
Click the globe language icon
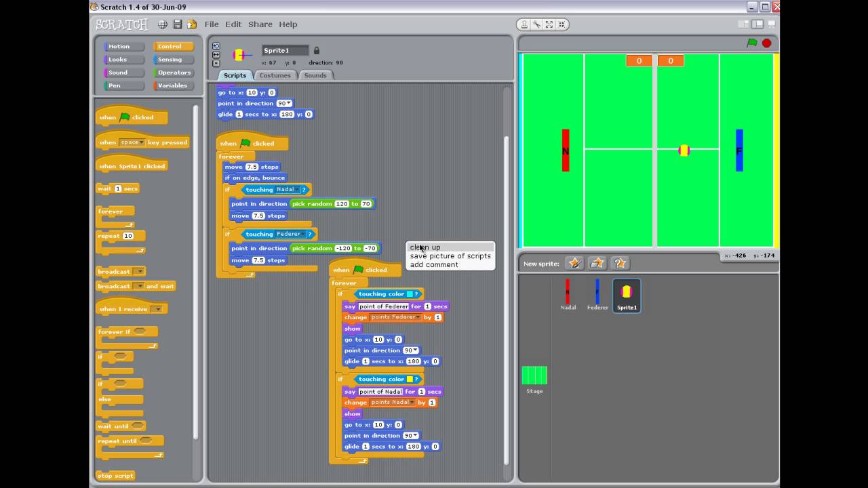click(x=163, y=24)
